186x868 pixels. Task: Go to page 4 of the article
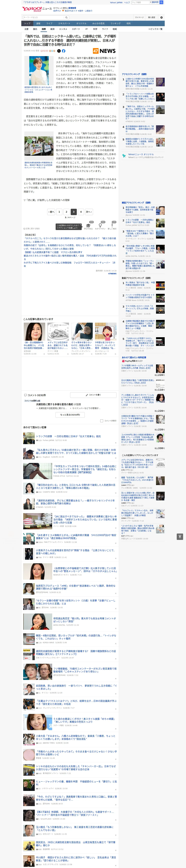(x=81, y=212)
